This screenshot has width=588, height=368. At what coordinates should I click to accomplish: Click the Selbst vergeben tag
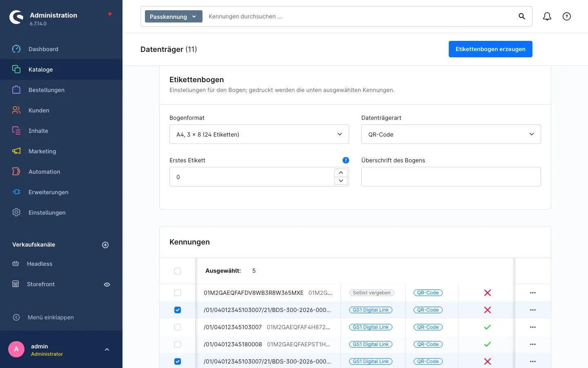pos(372,293)
